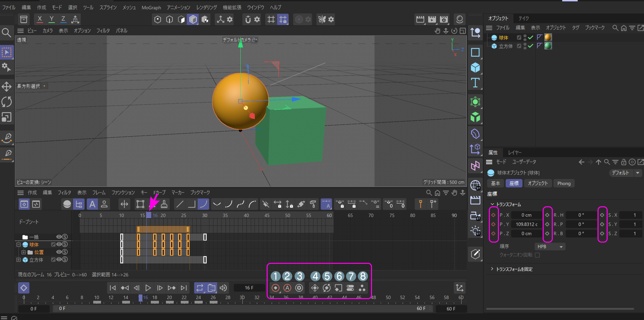Open the MoGraph menu
This screenshot has width=644, height=320.
151,7
